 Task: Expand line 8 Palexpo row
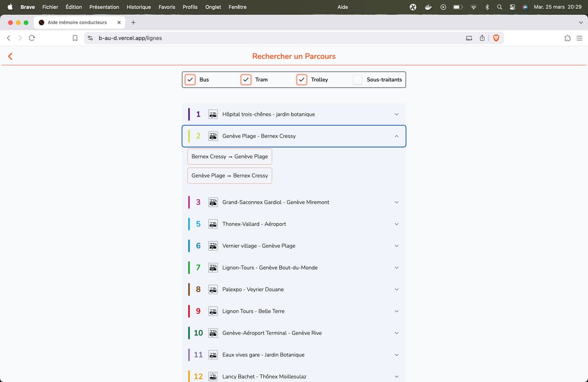(x=294, y=289)
